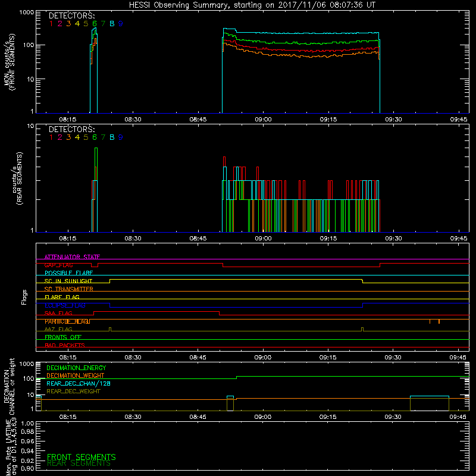Click the HESSI Observing Summary title

coord(252,5)
